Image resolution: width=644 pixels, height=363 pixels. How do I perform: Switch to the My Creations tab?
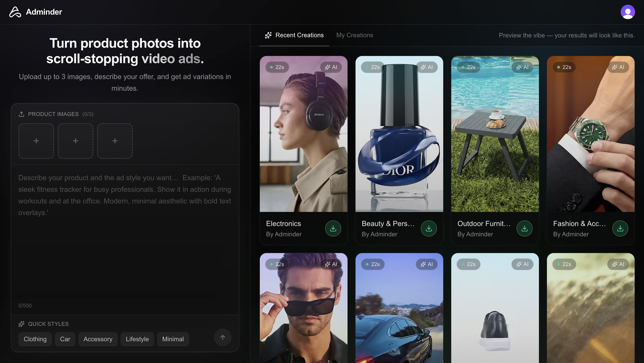[x=355, y=35]
